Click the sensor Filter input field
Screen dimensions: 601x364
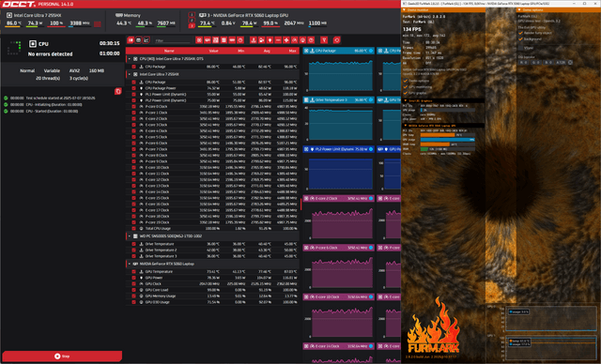[173, 40]
